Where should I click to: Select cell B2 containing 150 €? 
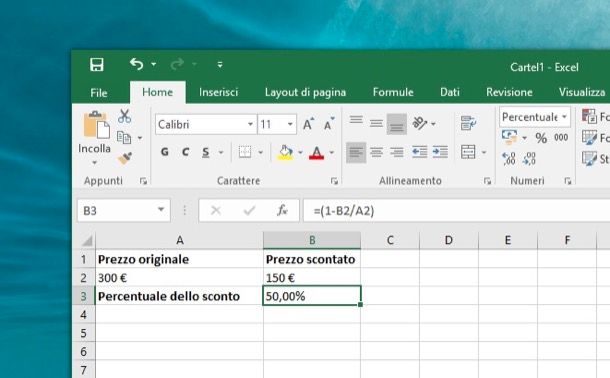coord(312,278)
